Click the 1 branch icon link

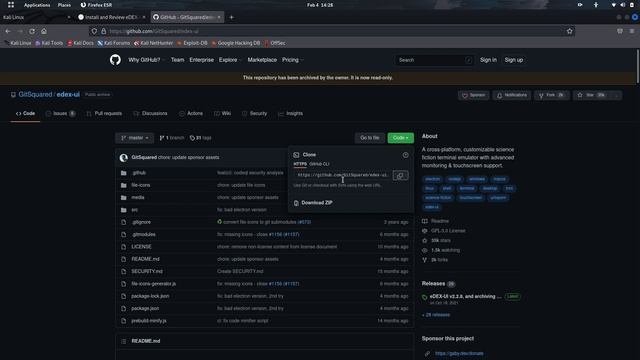tap(172, 138)
